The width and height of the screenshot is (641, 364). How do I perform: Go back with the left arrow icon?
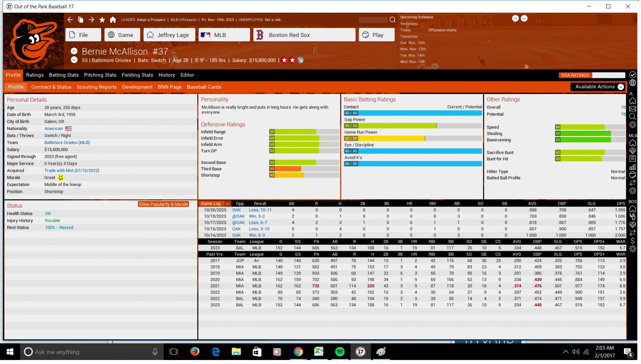[70, 20]
